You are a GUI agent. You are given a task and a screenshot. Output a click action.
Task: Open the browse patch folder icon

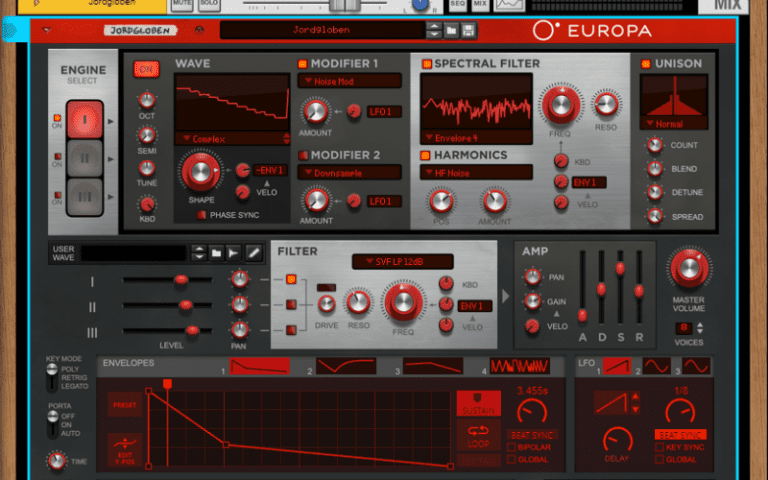451,31
